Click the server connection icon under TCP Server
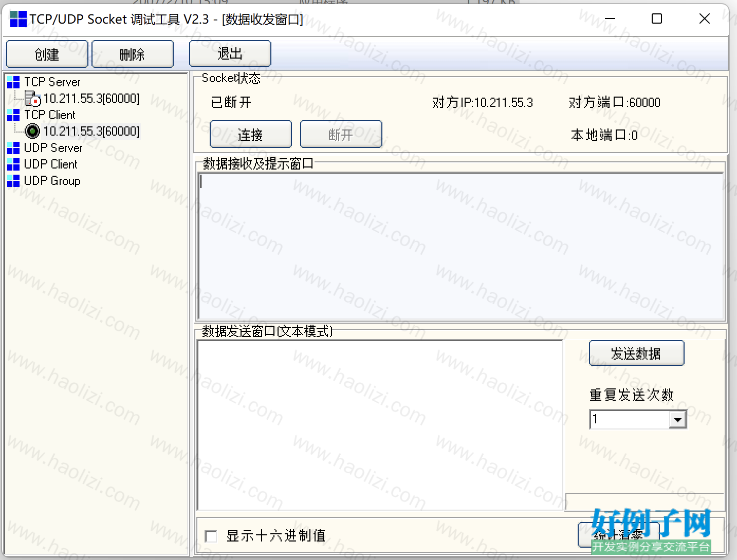Image resolution: width=737 pixels, height=560 pixels. pyautogui.click(x=32, y=99)
